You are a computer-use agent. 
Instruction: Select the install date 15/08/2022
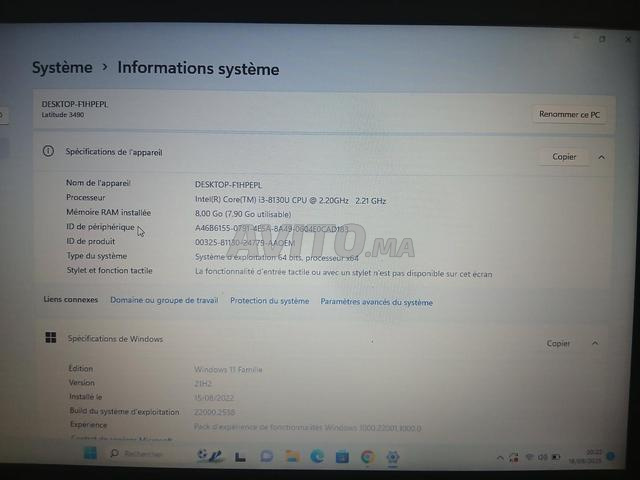click(213, 398)
